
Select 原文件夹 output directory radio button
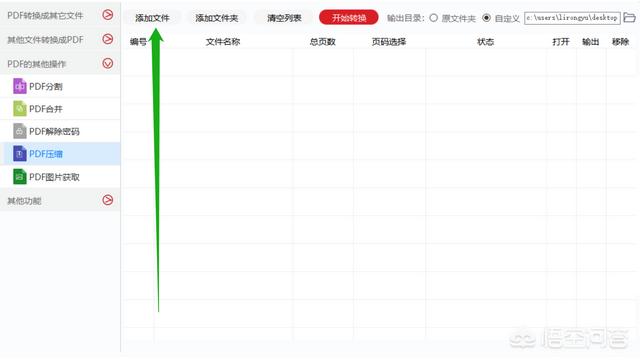pos(433,18)
